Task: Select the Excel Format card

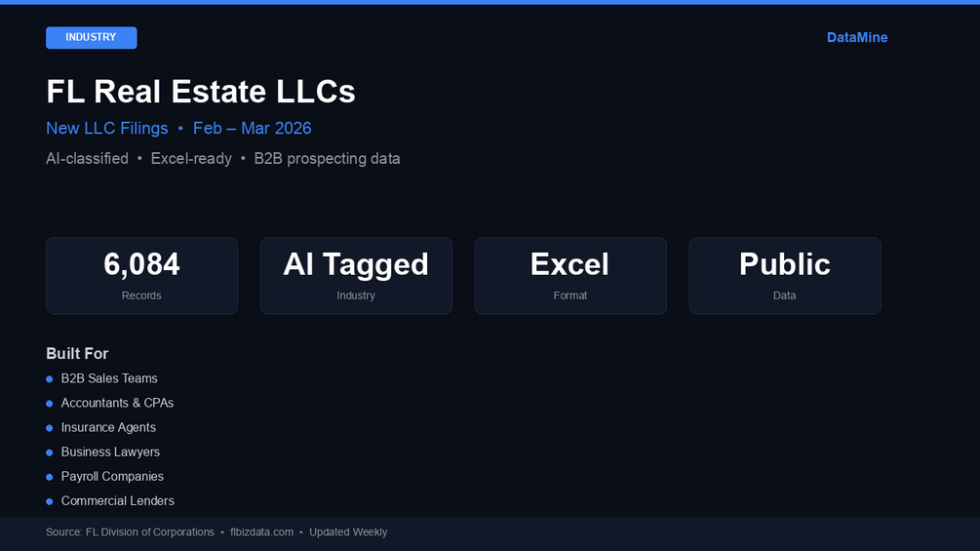Action: pyautogui.click(x=570, y=275)
